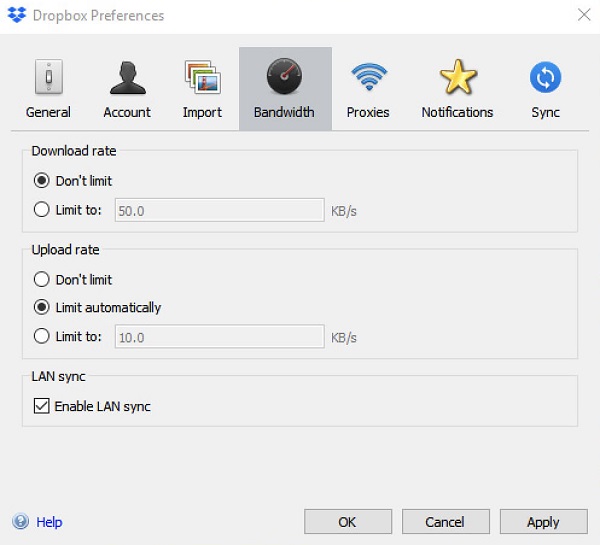The image size is (600, 545).
Task: Click the Apply button
Action: point(543,522)
